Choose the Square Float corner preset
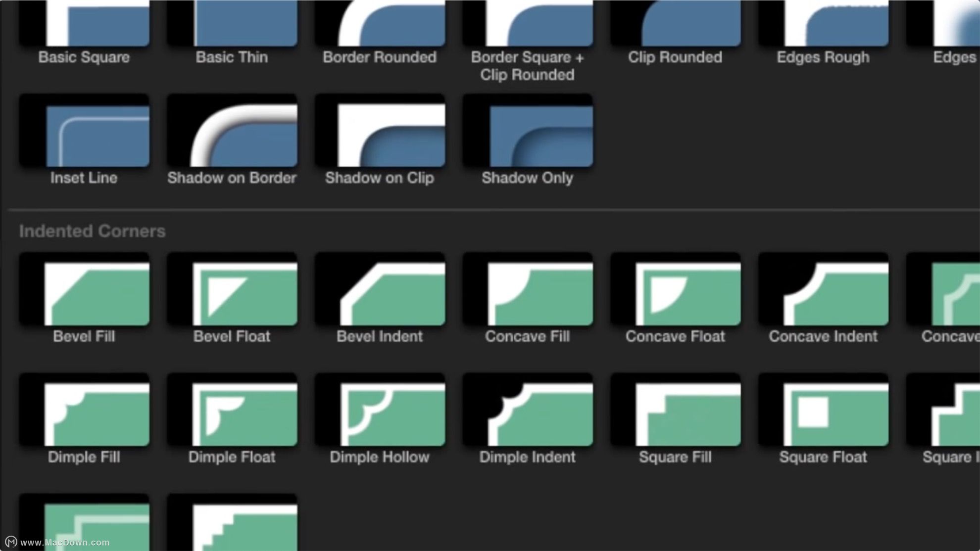 tap(823, 412)
